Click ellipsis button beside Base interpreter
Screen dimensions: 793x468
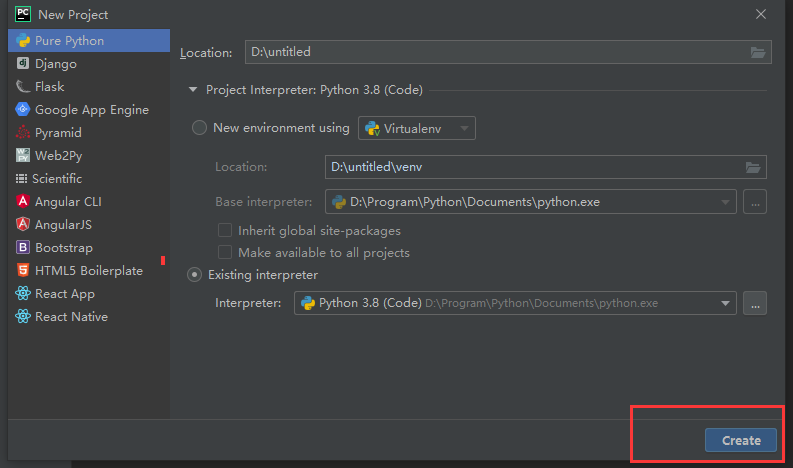(x=755, y=202)
